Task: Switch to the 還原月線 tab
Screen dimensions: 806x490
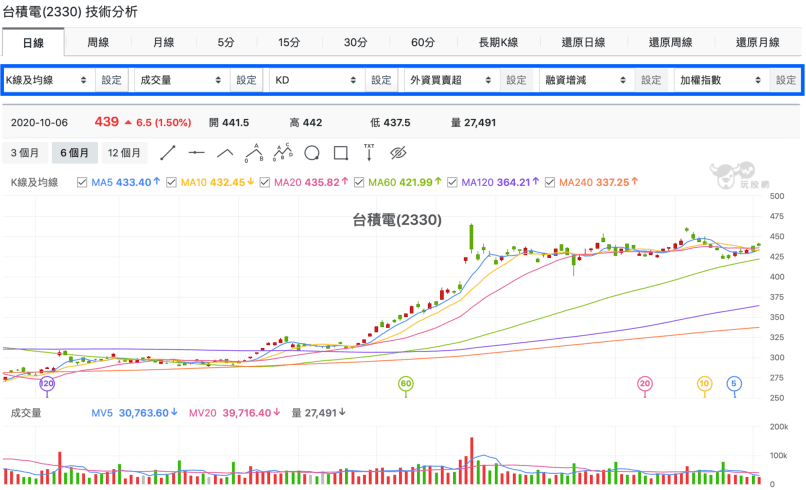Action: (757, 42)
